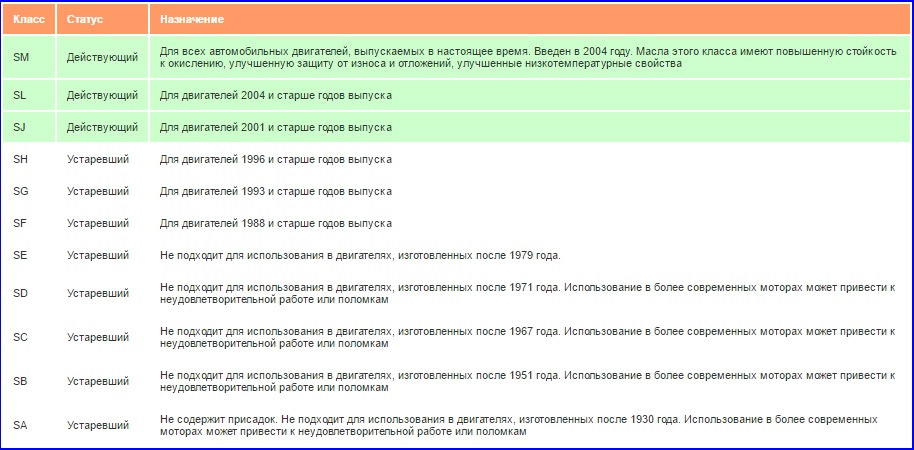The width and height of the screenshot is (914, 450).
Task: Click "Не содержит присадок" description for SA
Action: coord(519,426)
